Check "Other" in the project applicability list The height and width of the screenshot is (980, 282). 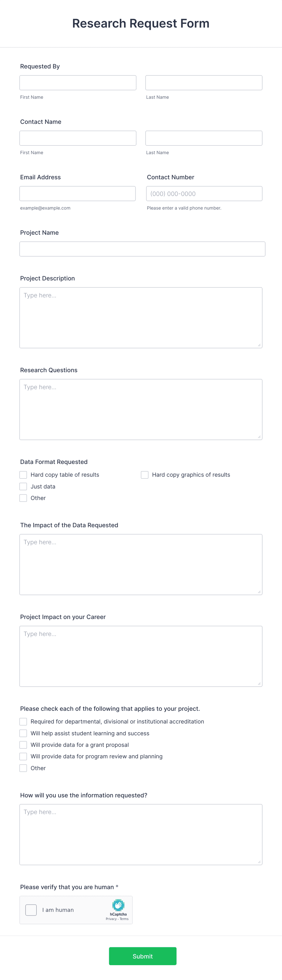(x=23, y=768)
